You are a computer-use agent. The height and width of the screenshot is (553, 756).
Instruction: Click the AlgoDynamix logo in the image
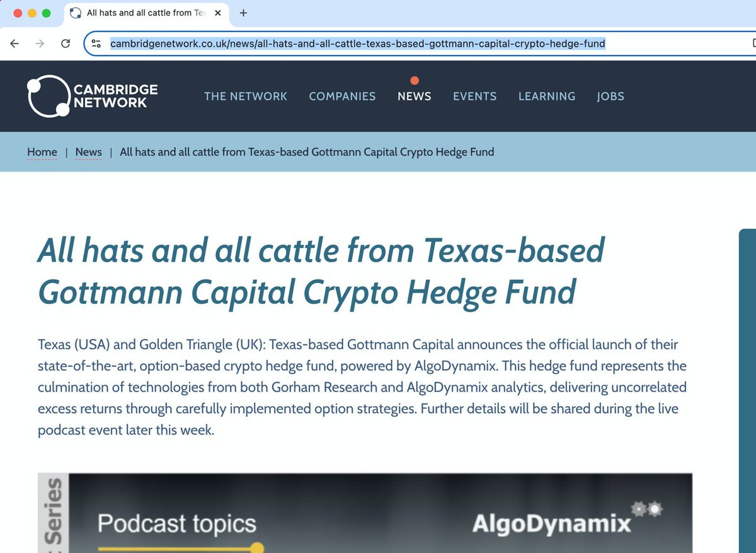coord(567,520)
